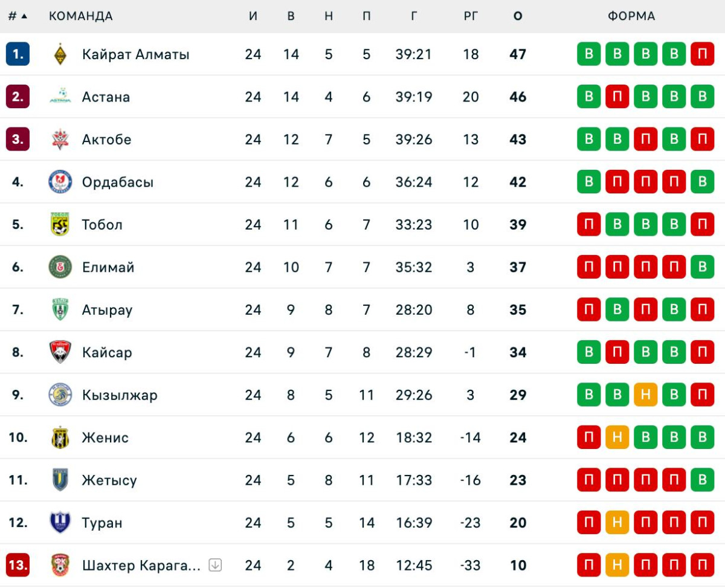The width and height of the screenshot is (725, 588).
Task: Click the rank 1 blue position badge
Action: pos(18,54)
